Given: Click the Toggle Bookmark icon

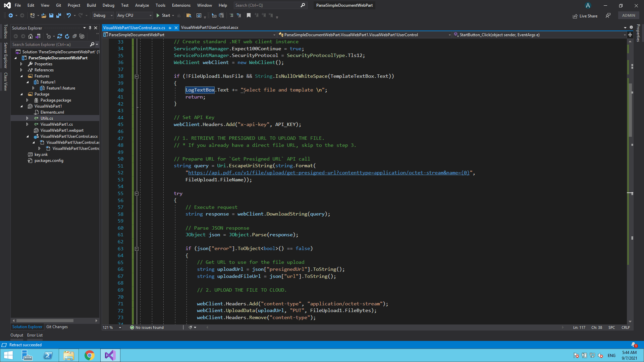Looking at the screenshot, I should [x=249, y=15].
